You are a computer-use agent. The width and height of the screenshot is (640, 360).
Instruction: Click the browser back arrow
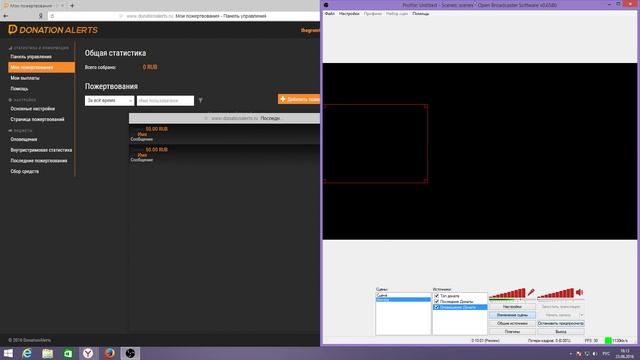[6, 16]
